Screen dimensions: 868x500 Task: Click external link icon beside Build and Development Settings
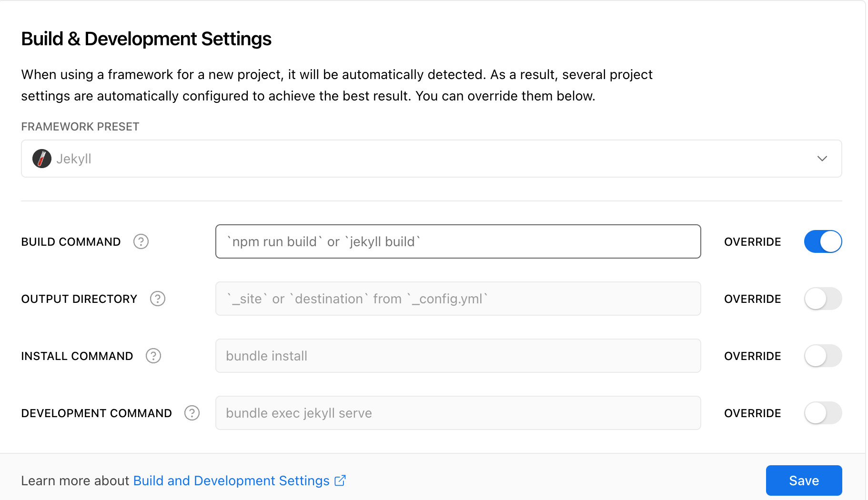click(x=340, y=481)
